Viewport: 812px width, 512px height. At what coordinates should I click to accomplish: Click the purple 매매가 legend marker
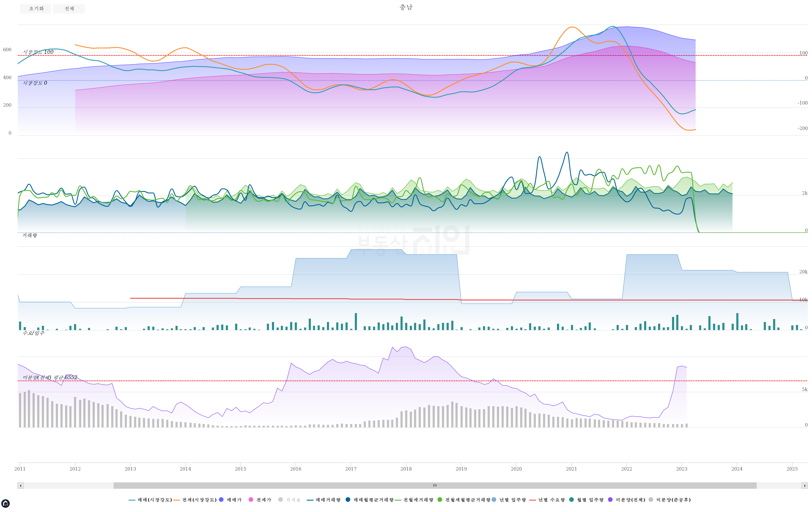click(221, 500)
